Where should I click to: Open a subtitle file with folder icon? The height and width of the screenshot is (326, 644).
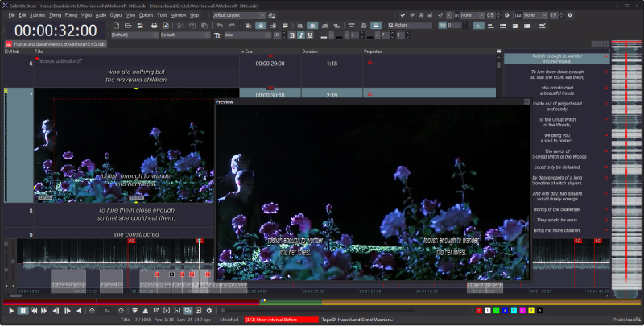pos(128,26)
